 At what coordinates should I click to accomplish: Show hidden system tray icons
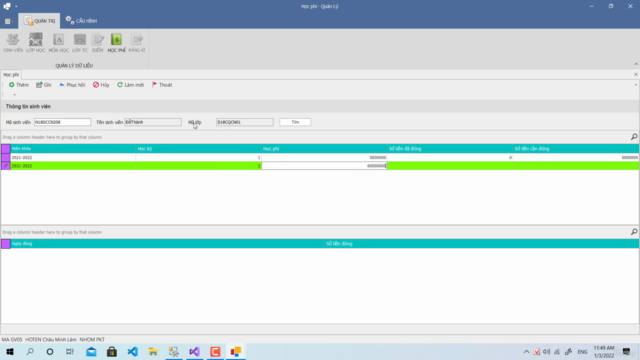click(527, 352)
